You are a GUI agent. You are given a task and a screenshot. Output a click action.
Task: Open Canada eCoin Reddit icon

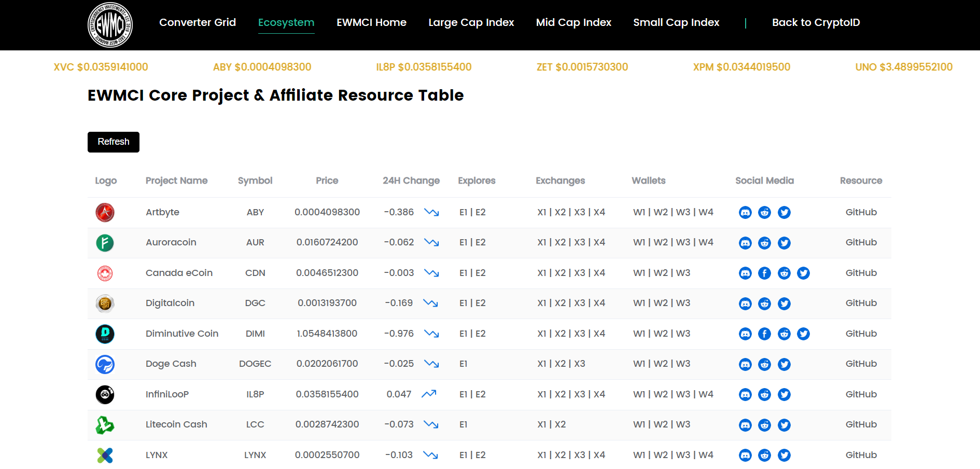(x=784, y=273)
